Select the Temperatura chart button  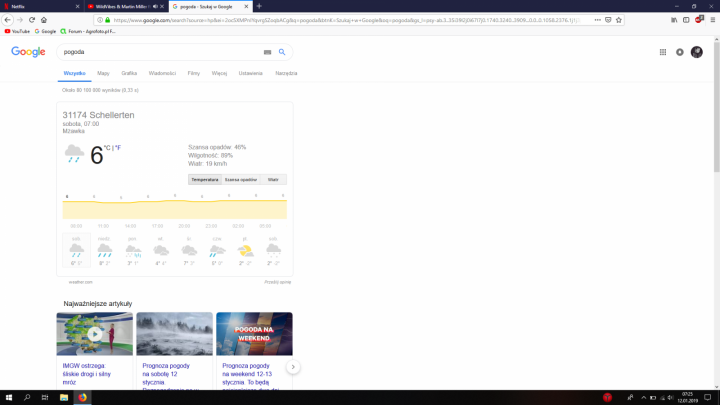pyautogui.click(x=205, y=180)
